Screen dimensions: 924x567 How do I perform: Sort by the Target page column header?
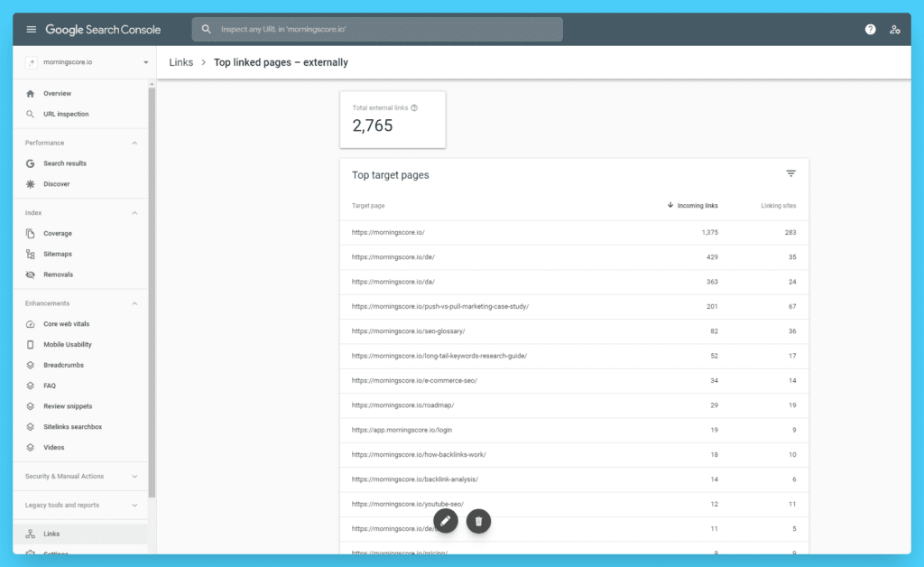(x=368, y=206)
